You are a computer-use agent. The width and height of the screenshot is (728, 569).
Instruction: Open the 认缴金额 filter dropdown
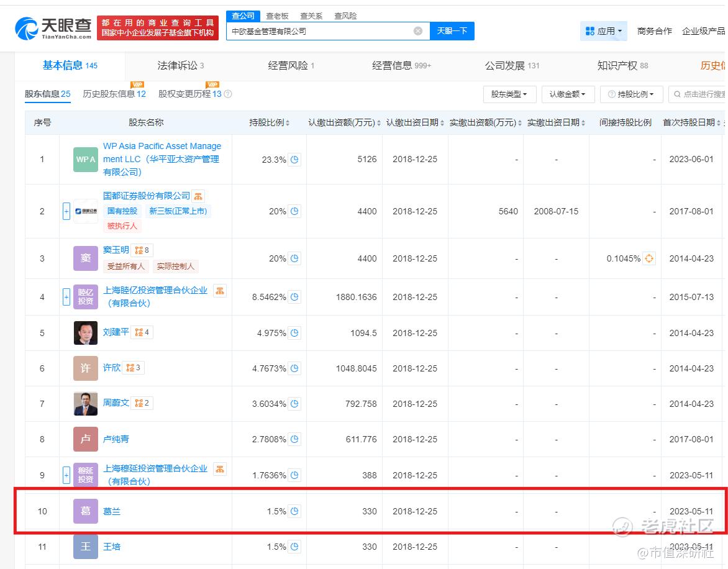(567, 94)
